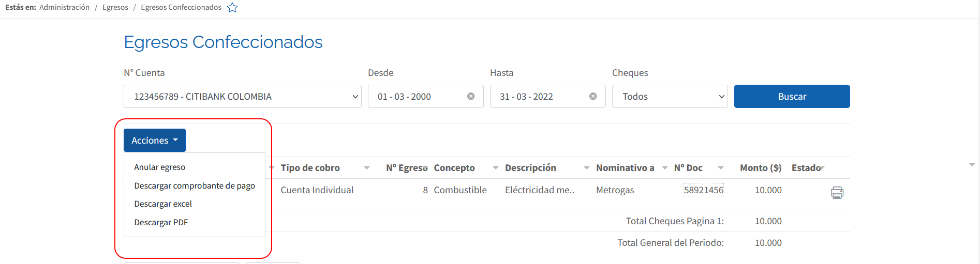Open the N° Doc column filter arrow

click(x=720, y=168)
